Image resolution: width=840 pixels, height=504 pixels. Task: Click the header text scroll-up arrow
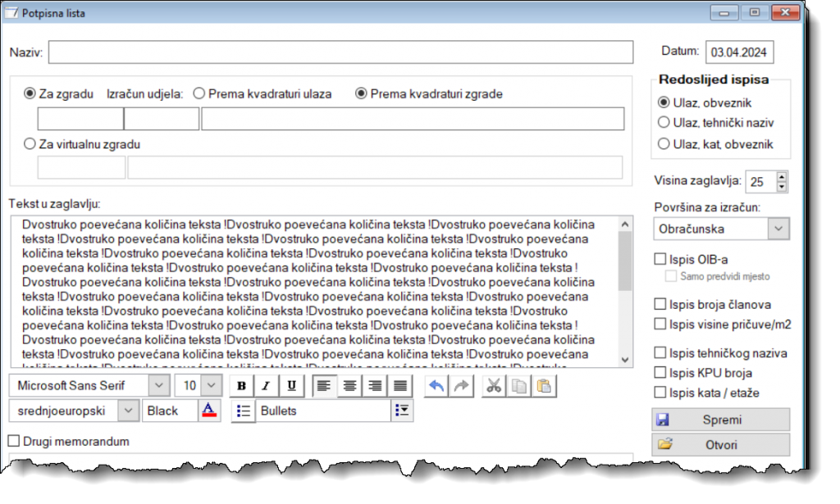(624, 225)
